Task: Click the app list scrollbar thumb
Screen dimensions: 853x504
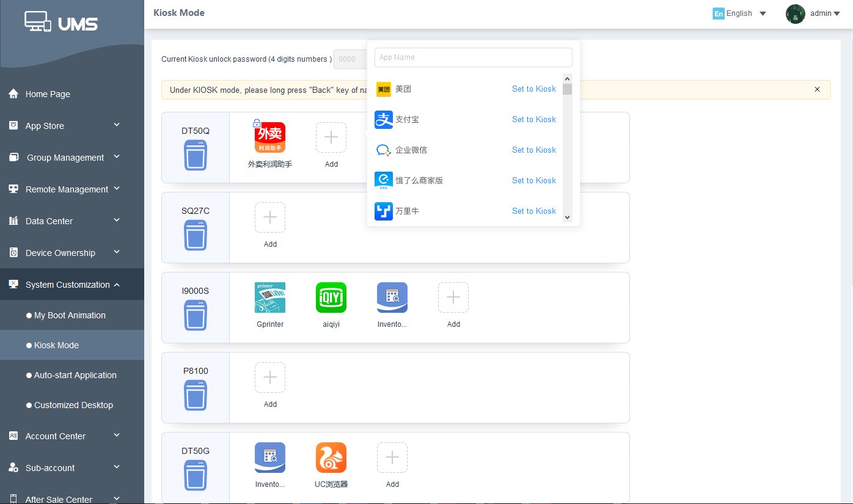Action: (x=567, y=90)
